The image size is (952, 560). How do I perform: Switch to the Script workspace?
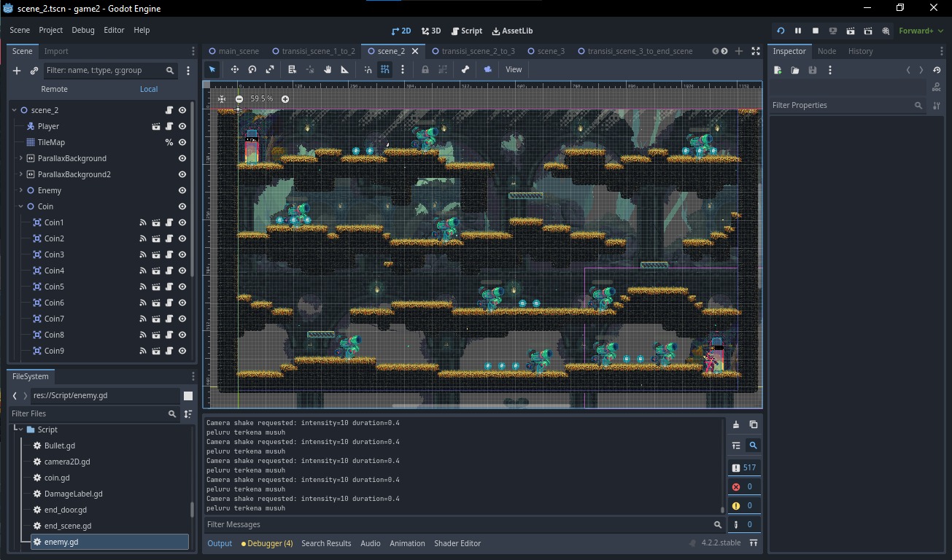pyautogui.click(x=467, y=31)
